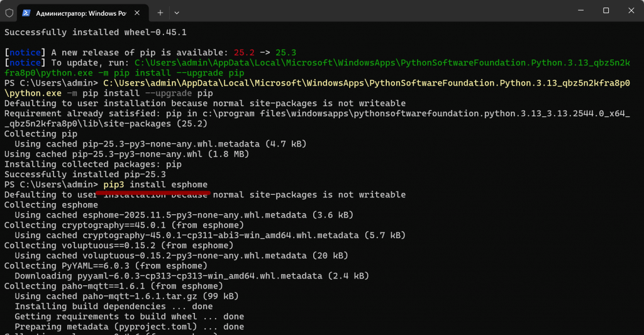The height and width of the screenshot is (335, 644).
Task: Open a new terminal tab
Action: click(x=160, y=12)
